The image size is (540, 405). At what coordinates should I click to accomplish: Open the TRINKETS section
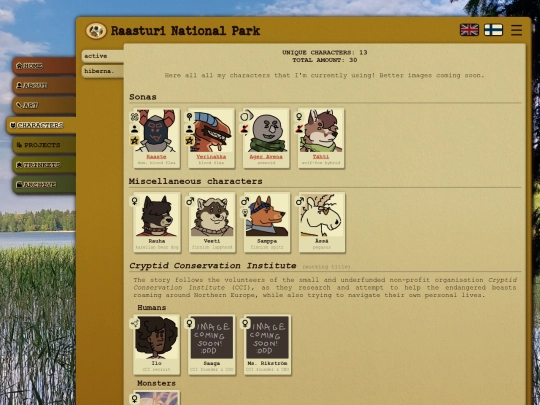pos(44,165)
